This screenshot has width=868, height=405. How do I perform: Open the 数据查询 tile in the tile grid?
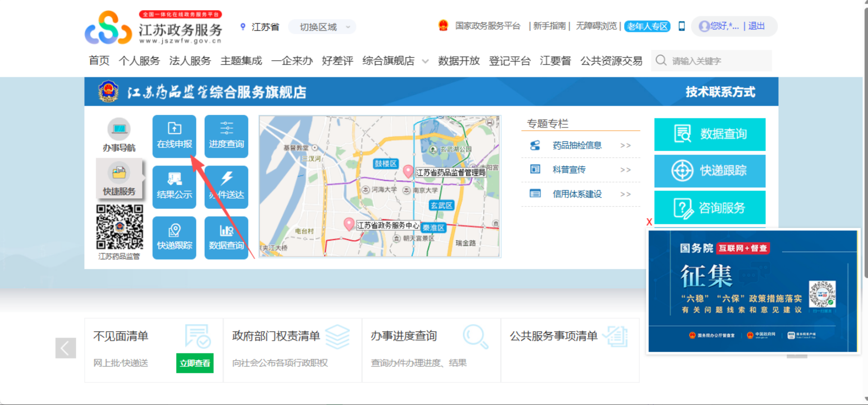226,238
